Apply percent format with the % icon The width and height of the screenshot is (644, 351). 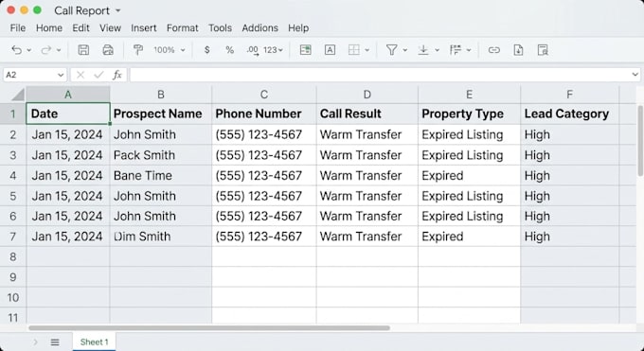[x=229, y=50]
